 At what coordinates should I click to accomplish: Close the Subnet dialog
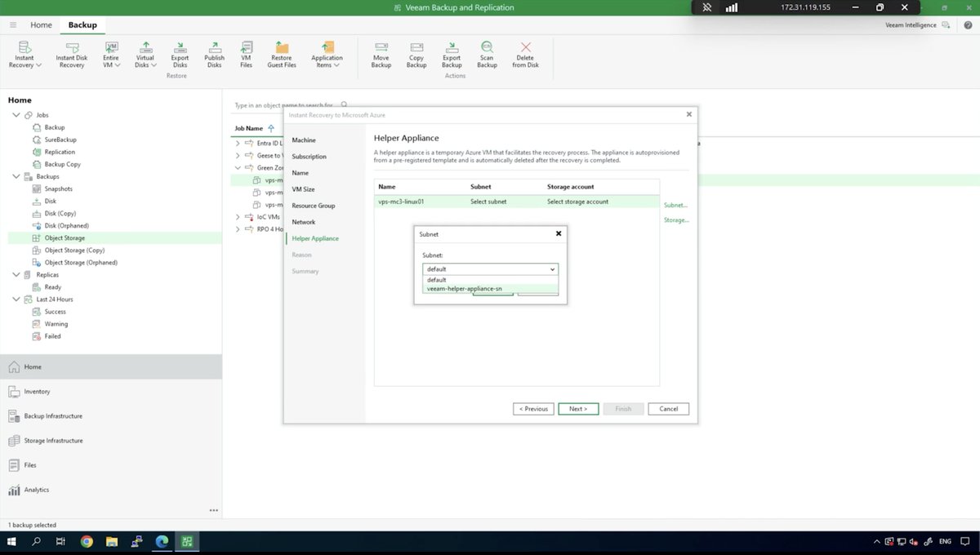(x=559, y=233)
